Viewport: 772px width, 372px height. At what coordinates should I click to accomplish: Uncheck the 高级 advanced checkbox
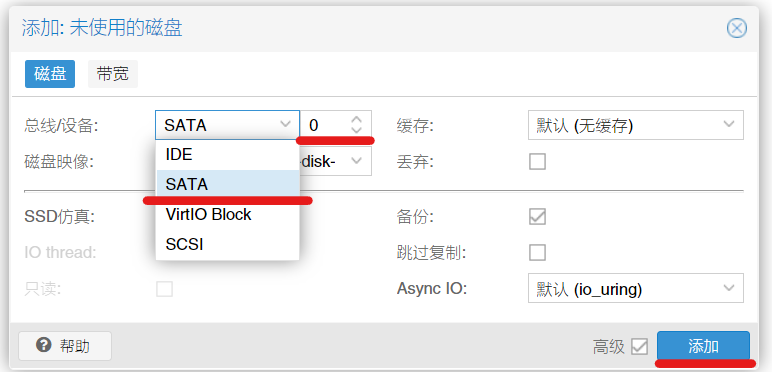click(x=640, y=347)
